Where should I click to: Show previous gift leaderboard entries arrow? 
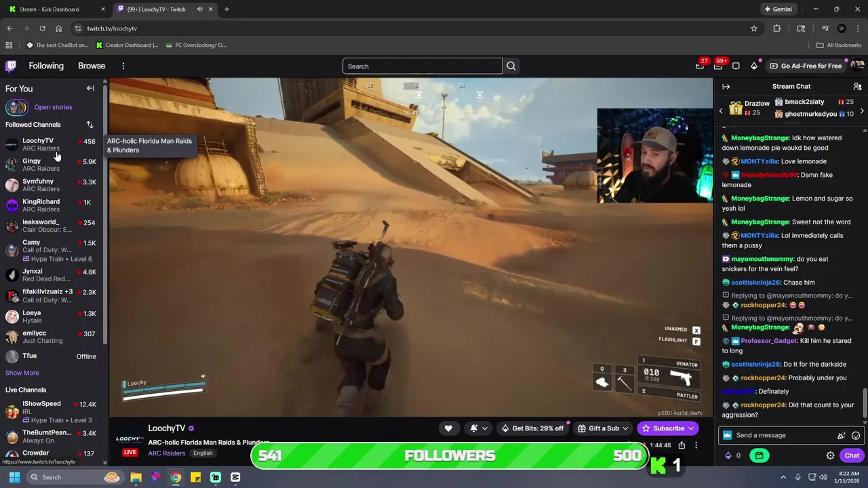(x=721, y=110)
